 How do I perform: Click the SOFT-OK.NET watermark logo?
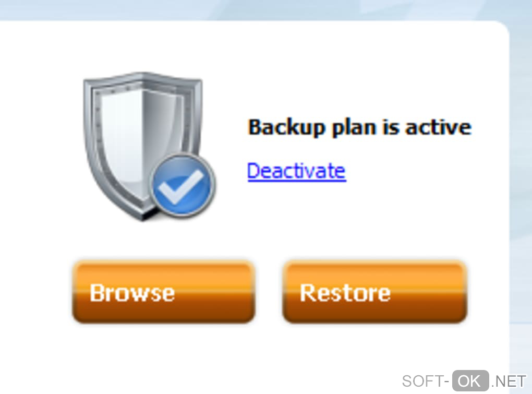pos(464,381)
